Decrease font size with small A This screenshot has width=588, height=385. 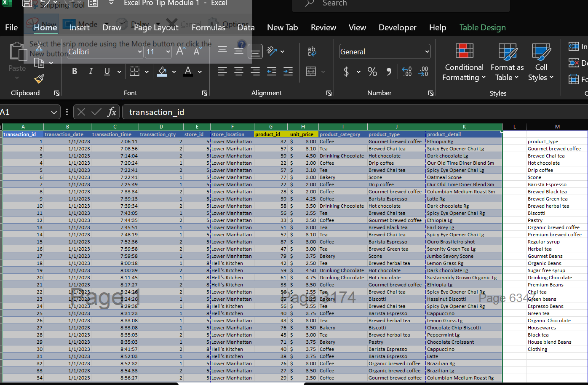[x=197, y=51]
